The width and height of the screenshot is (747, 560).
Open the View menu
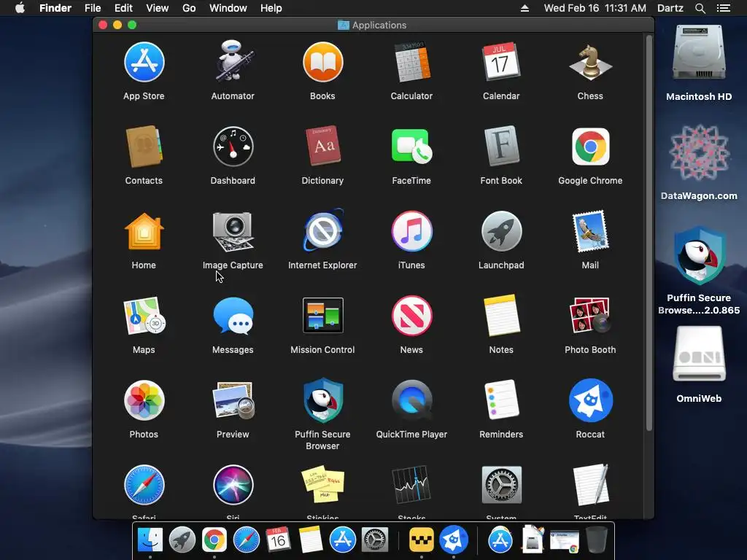(x=158, y=8)
